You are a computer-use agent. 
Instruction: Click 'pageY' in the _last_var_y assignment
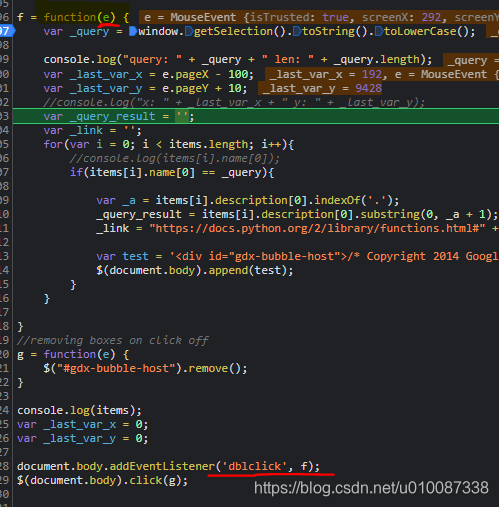coord(192,88)
